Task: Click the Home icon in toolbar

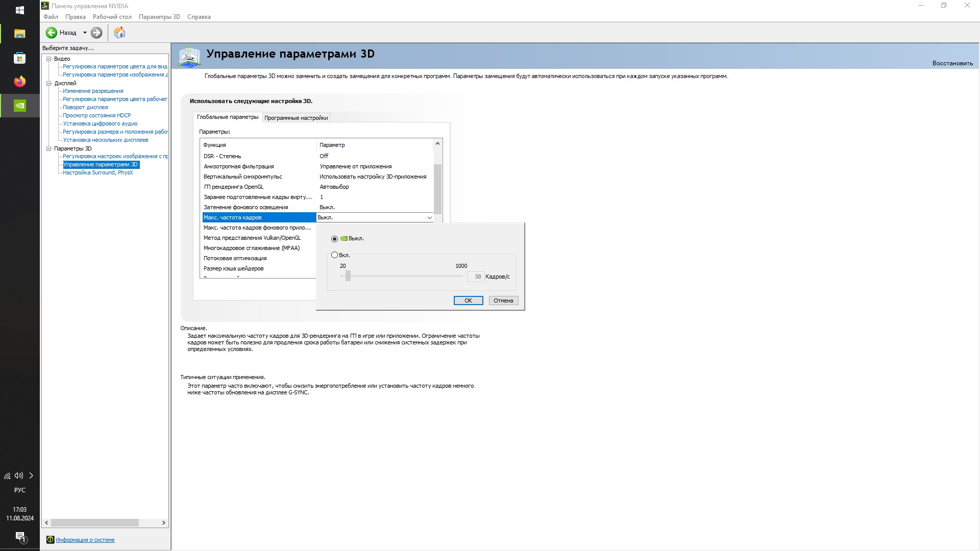Action: (119, 33)
